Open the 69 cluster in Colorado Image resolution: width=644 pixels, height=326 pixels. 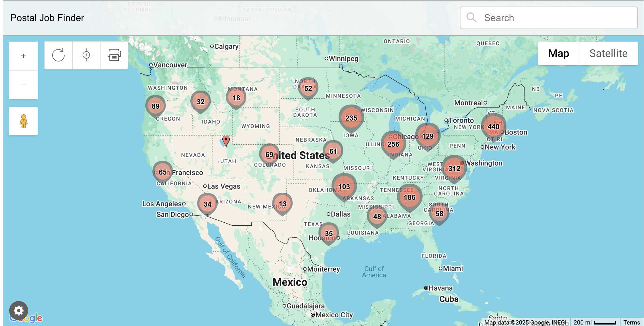(269, 155)
